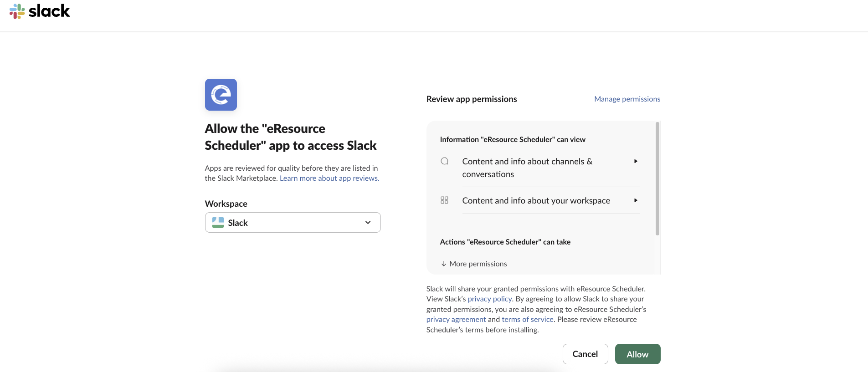Open terms of service link

point(528,319)
